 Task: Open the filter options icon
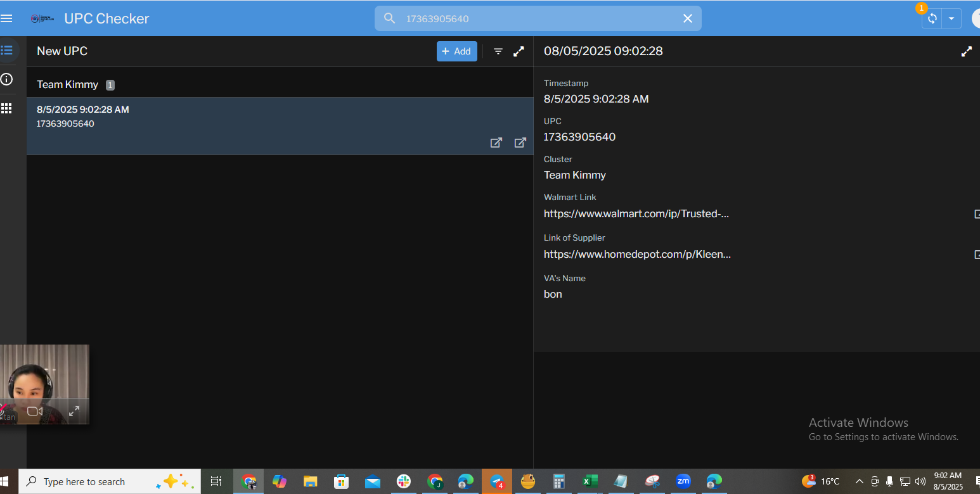click(498, 51)
